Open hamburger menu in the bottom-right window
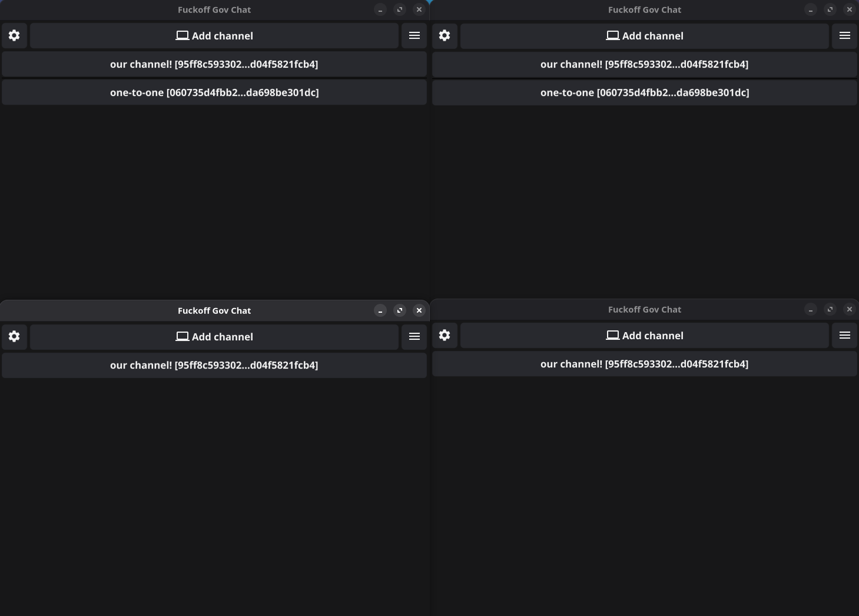Image resolution: width=859 pixels, height=616 pixels. [x=845, y=336]
